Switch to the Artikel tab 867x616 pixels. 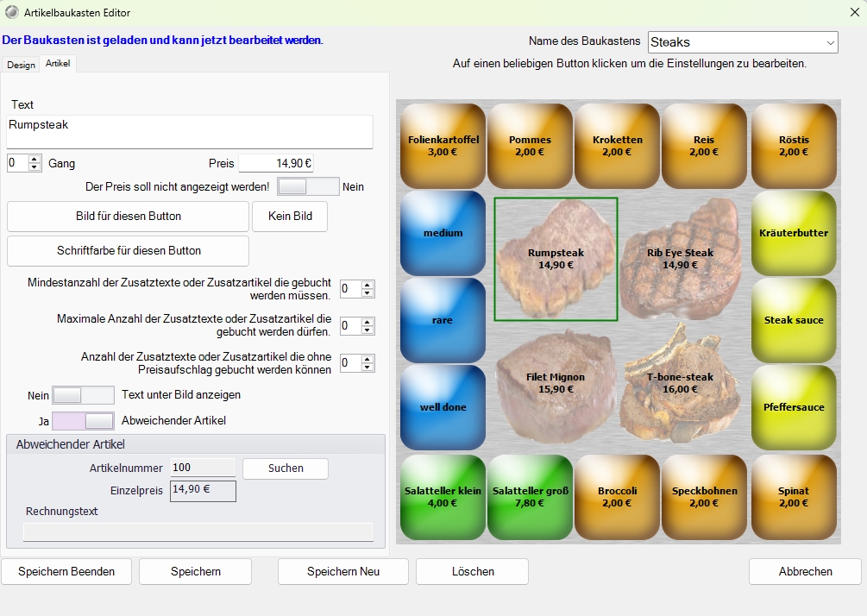59,64
